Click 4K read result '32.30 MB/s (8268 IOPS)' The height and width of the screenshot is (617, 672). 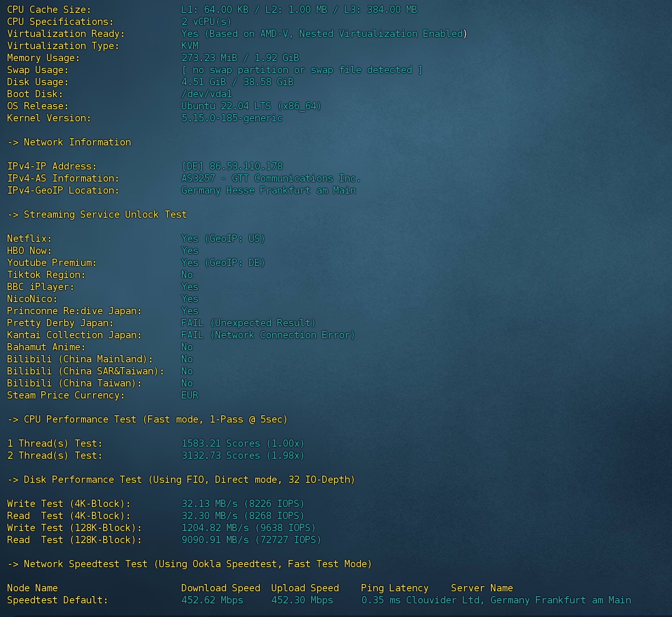(243, 515)
